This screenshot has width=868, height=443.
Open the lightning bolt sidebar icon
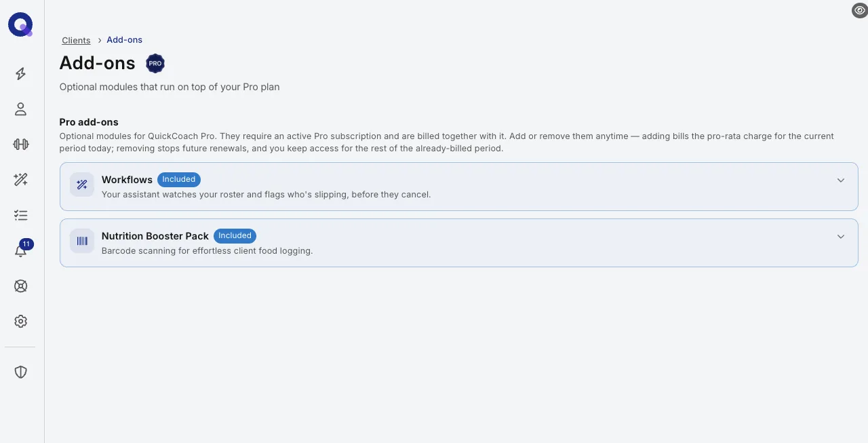coord(21,74)
